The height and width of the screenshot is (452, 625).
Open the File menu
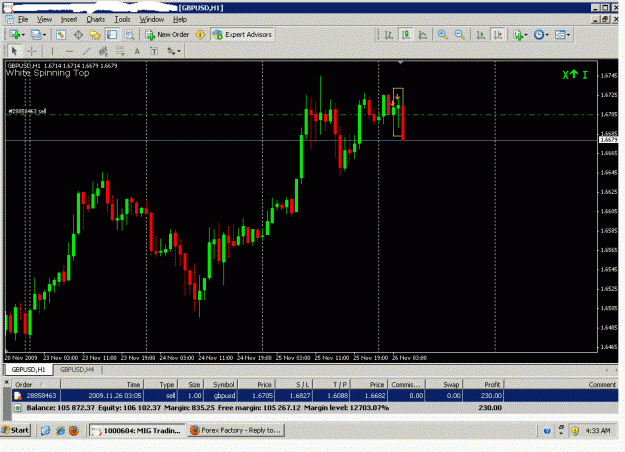coord(23,20)
